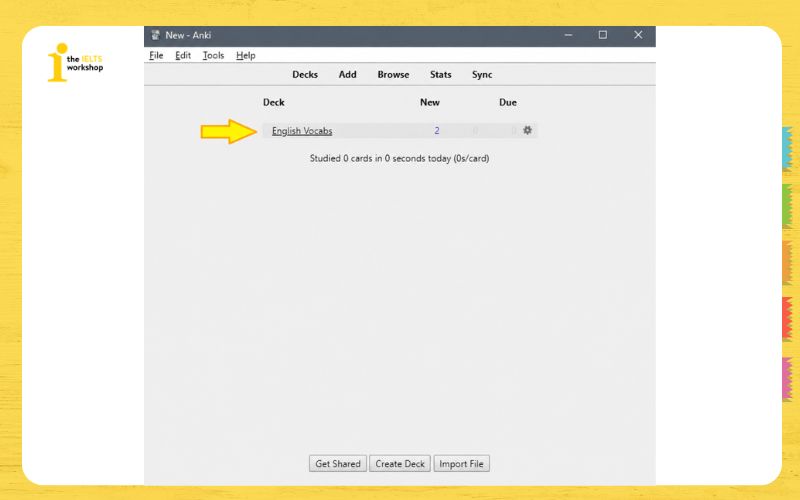Click the Deck column header
This screenshot has width=800, height=500.
pos(273,103)
